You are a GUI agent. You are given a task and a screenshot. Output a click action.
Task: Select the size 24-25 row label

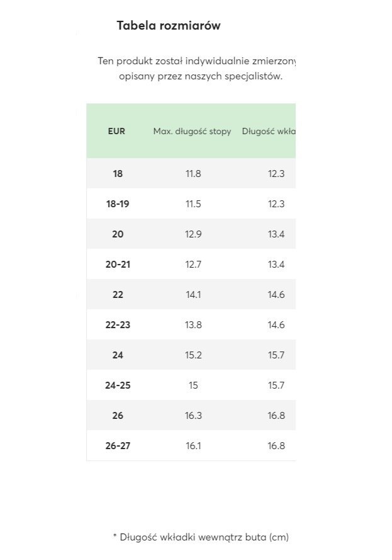(x=118, y=386)
